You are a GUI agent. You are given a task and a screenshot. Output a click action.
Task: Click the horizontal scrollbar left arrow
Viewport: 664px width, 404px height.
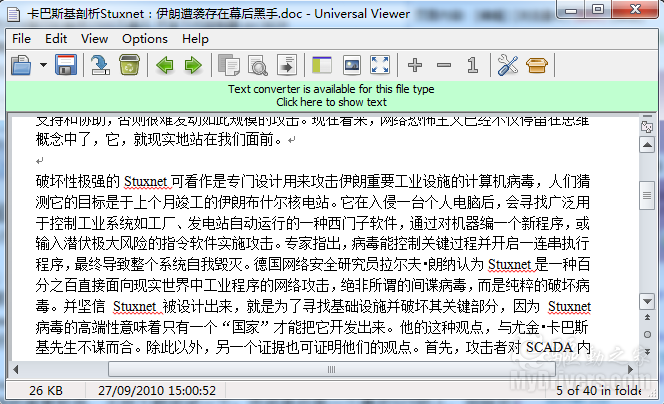pos(16,369)
